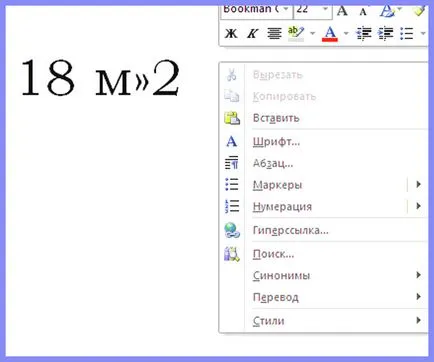Grow font size with large A
This screenshot has width=434, height=362.
[x=342, y=11]
